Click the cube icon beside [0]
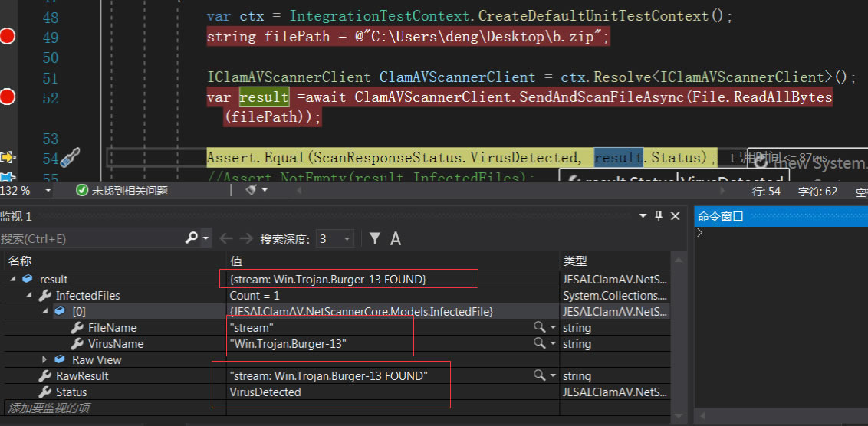This screenshot has height=426, width=868. [60, 312]
